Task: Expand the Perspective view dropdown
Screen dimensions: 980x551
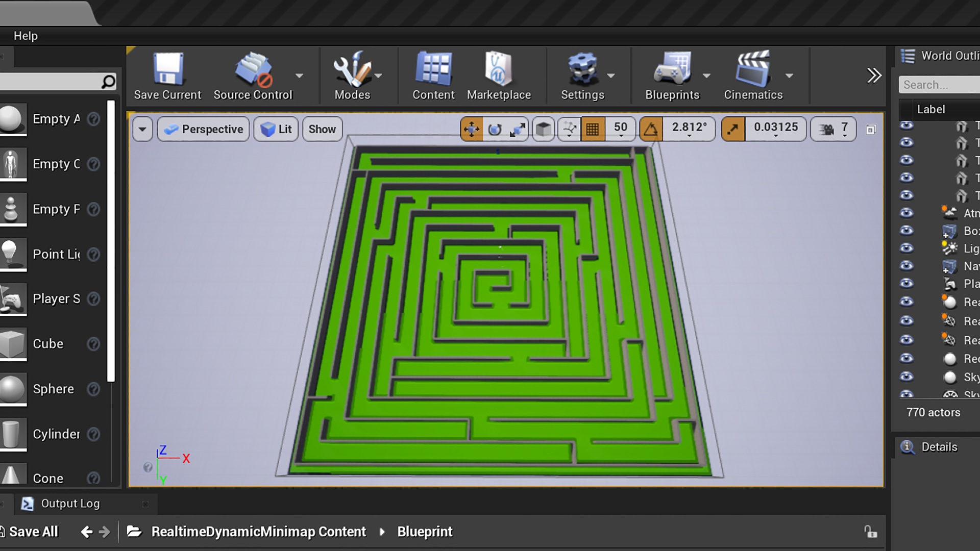Action: point(203,129)
